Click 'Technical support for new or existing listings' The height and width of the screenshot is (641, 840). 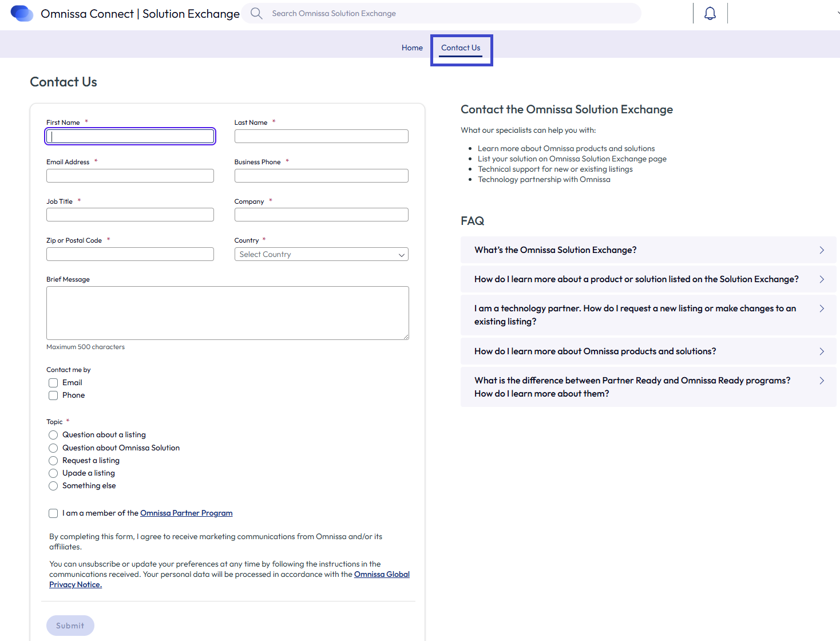coord(555,169)
